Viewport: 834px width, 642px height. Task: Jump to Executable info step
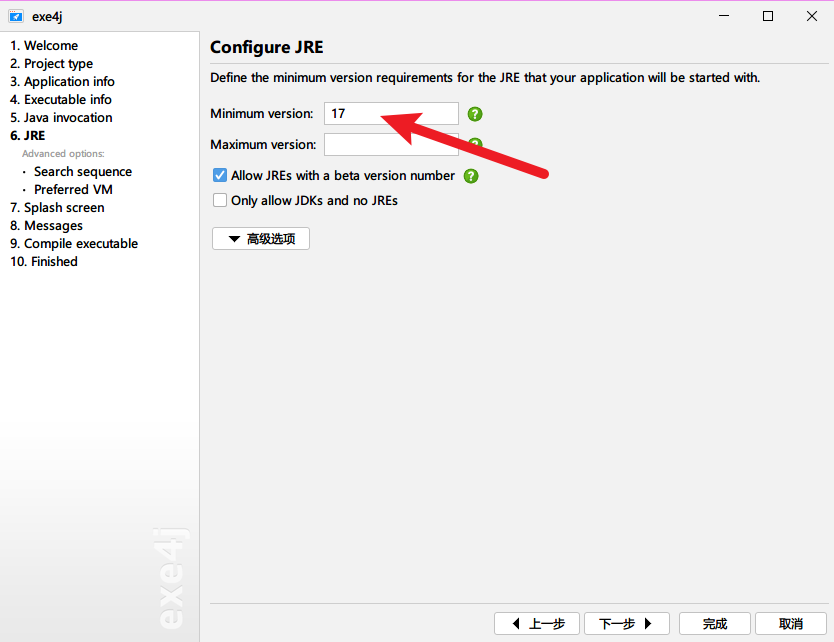(61, 100)
